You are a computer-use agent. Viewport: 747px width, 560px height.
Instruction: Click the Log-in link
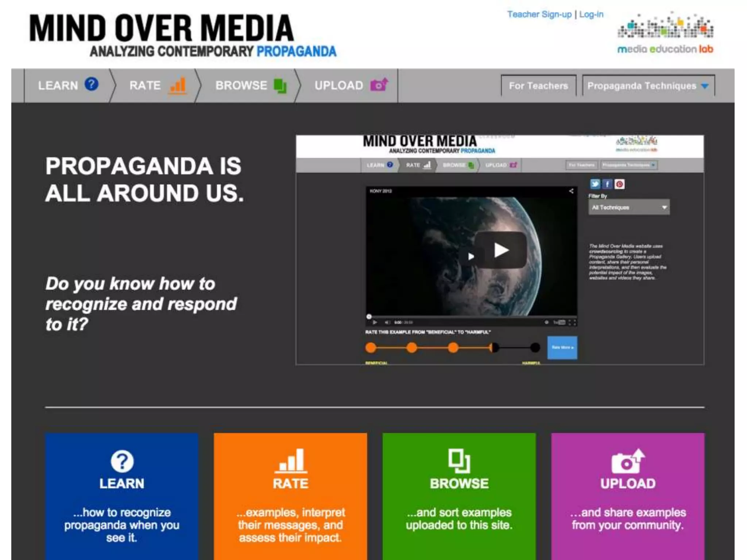click(x=591, y=15)
